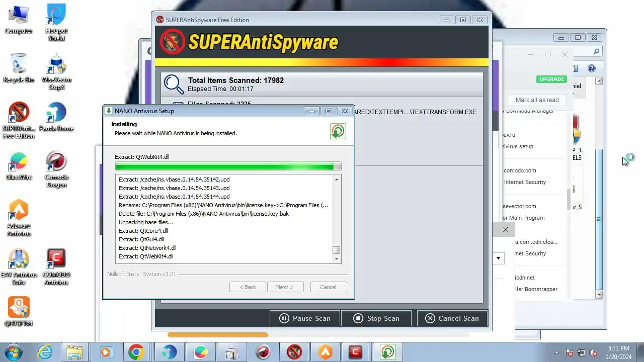Open the Computer desktop icon
This screenshot has height=362, width=644.
click(19, 19)
